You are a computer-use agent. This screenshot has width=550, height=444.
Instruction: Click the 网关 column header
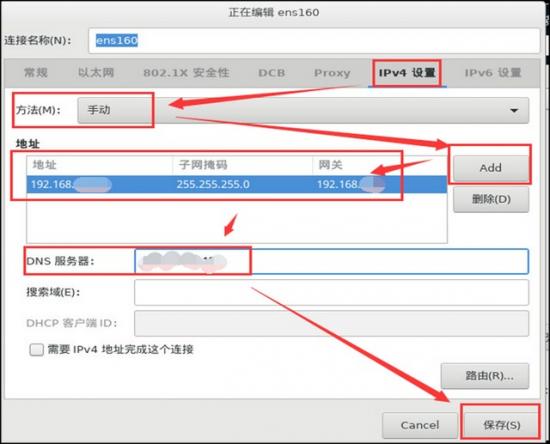(380, 165)
